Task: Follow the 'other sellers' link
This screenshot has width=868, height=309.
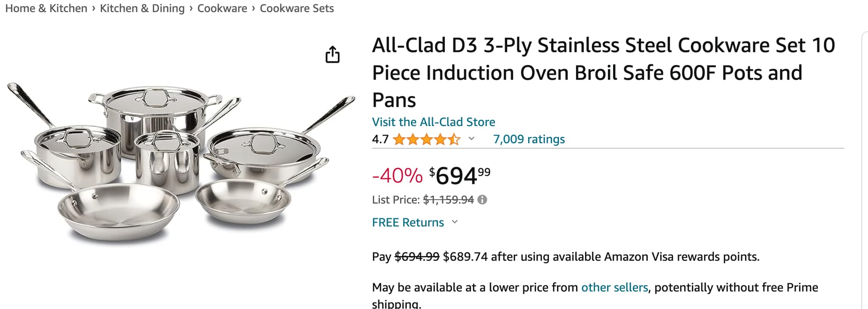Action: pyautogui.click(x=614, y=287)
